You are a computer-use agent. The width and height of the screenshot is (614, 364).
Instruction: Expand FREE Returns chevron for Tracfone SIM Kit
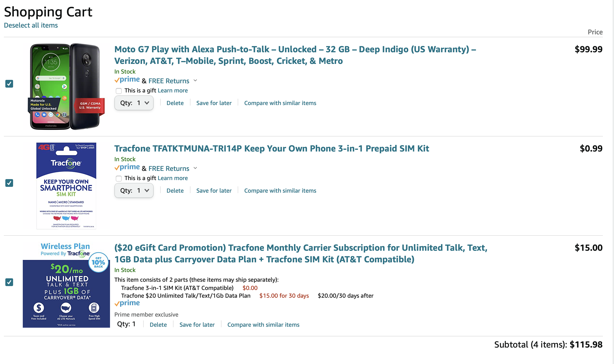[x=196, y=168]
